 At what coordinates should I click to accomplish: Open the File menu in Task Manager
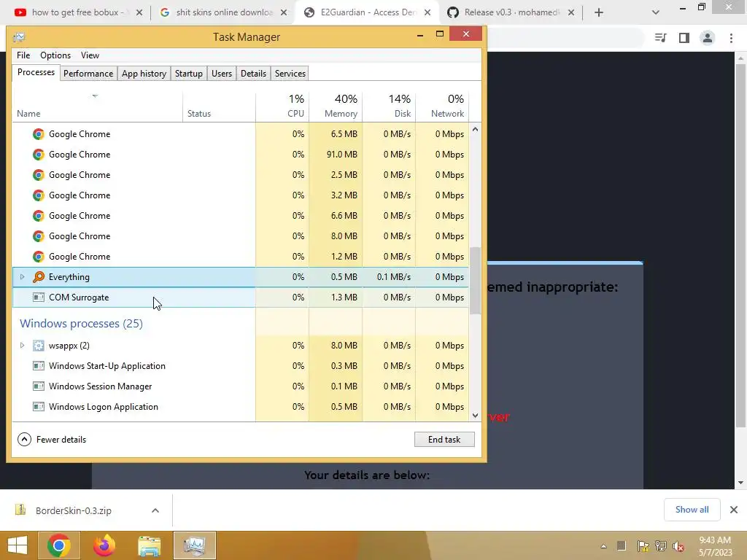(x=23, y=55)
